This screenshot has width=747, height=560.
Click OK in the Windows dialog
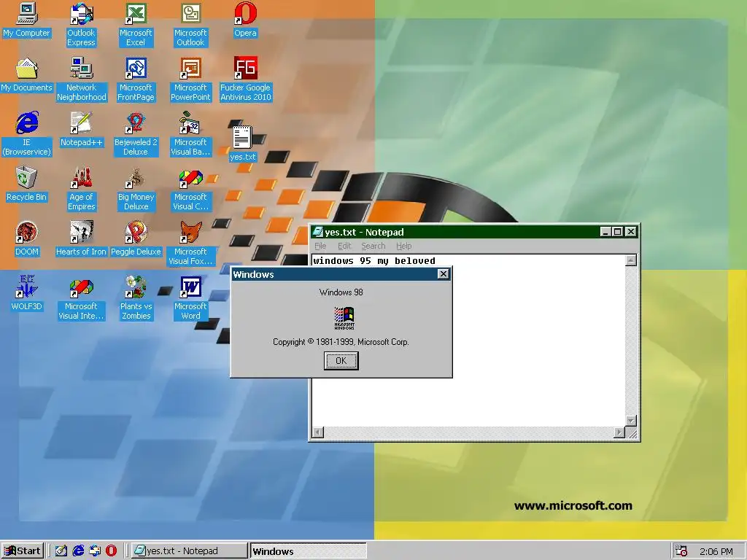341,360
